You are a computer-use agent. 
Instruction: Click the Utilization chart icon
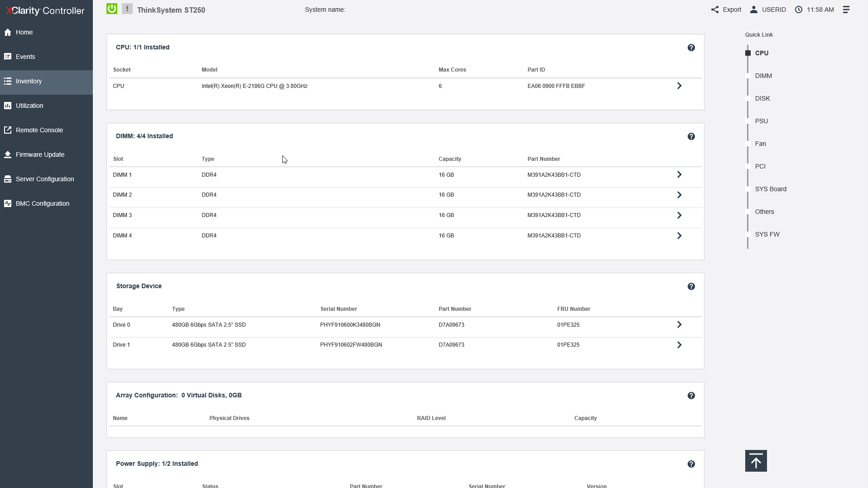click(x=8, y=106)
